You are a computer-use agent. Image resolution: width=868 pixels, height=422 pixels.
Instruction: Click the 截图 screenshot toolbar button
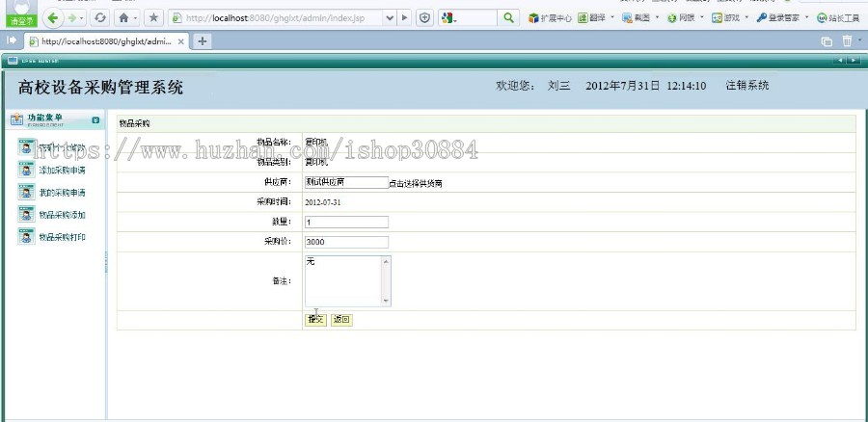point(637,18)
